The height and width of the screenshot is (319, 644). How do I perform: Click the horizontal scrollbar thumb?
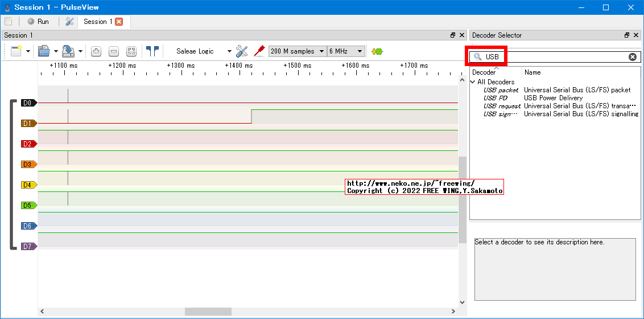tap(208, 312)
